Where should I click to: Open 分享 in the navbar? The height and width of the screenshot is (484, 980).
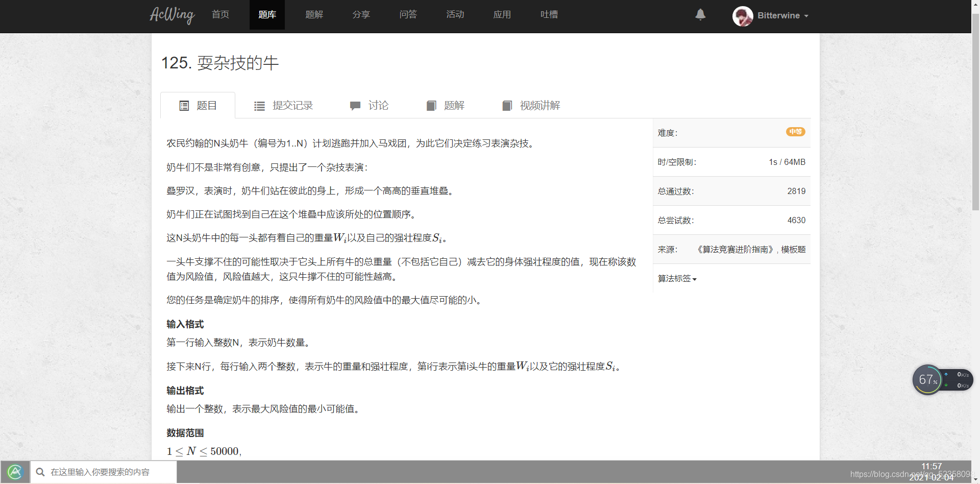[x=361, y=15]
